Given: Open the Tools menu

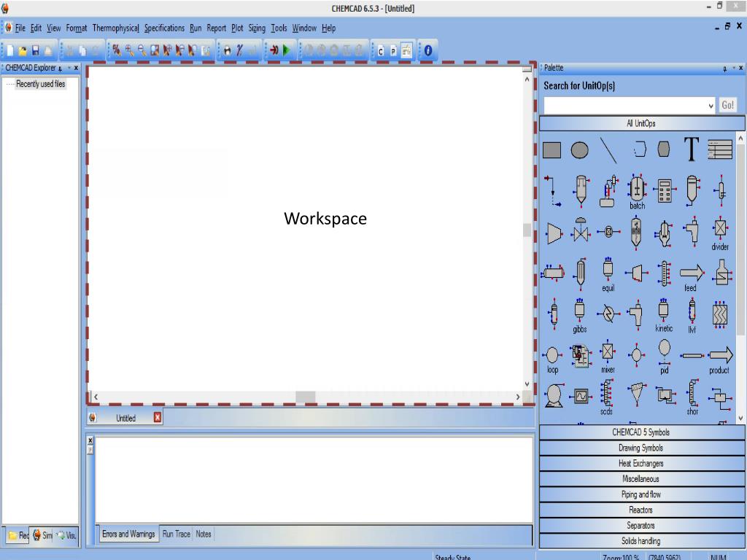Looking at the screenshot, I should pyautogui.click(x=279, y=28).
